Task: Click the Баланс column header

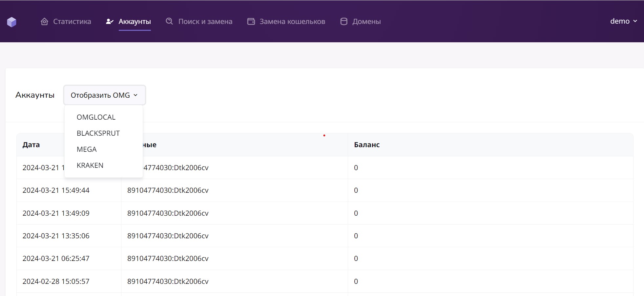Action: 367,145
